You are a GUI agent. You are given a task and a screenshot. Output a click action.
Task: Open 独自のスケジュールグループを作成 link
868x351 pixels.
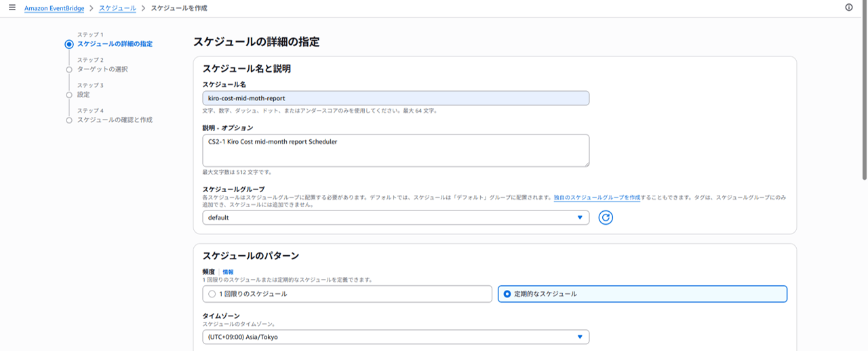(597, 197)
